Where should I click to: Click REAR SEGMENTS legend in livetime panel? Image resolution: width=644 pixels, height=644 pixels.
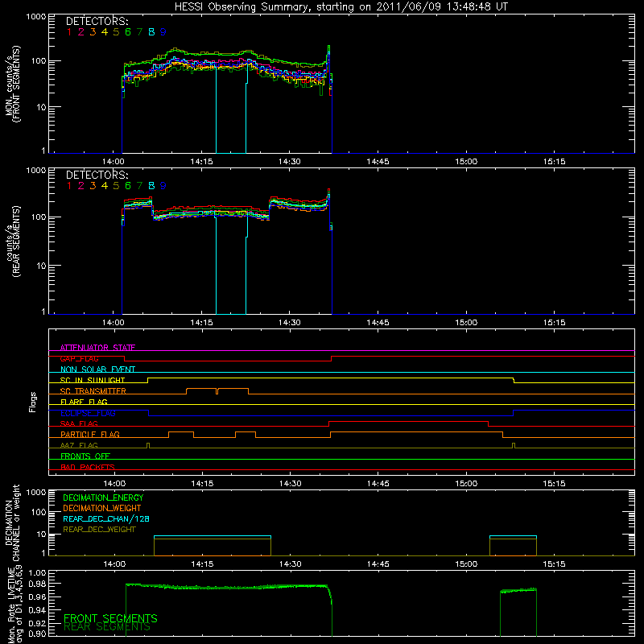coord(107,627)
